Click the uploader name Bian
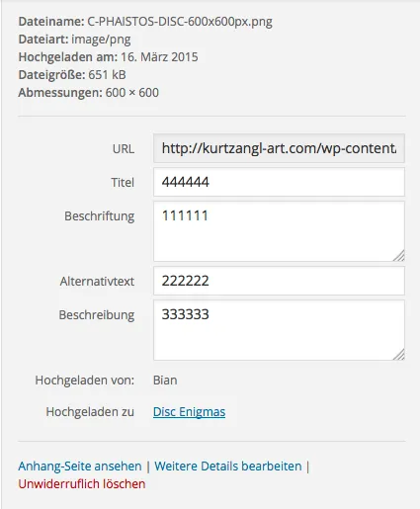Screen dimensions: 420x509 [x=165, y=381]
